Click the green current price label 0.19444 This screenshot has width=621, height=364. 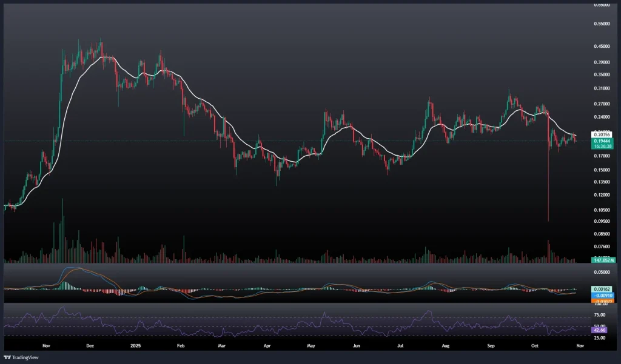[x=603, y=140]
